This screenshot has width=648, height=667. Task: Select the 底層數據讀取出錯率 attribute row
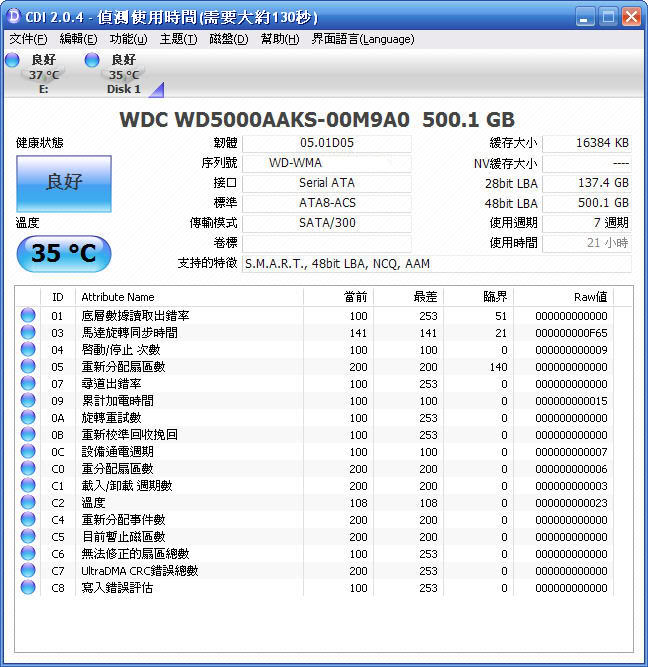[x=315, y=316]
